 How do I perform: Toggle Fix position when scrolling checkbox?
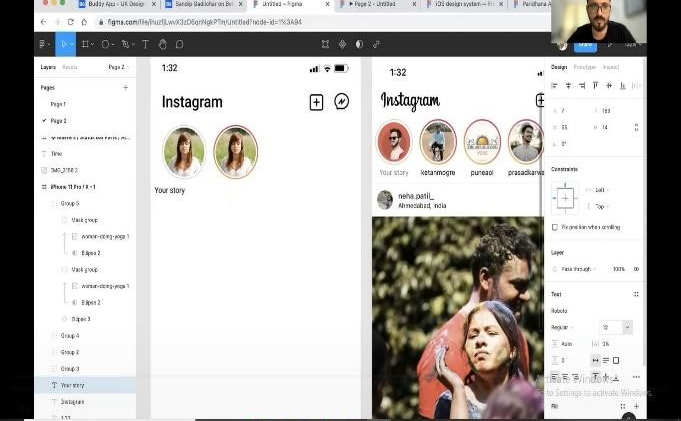click(555, 227)
